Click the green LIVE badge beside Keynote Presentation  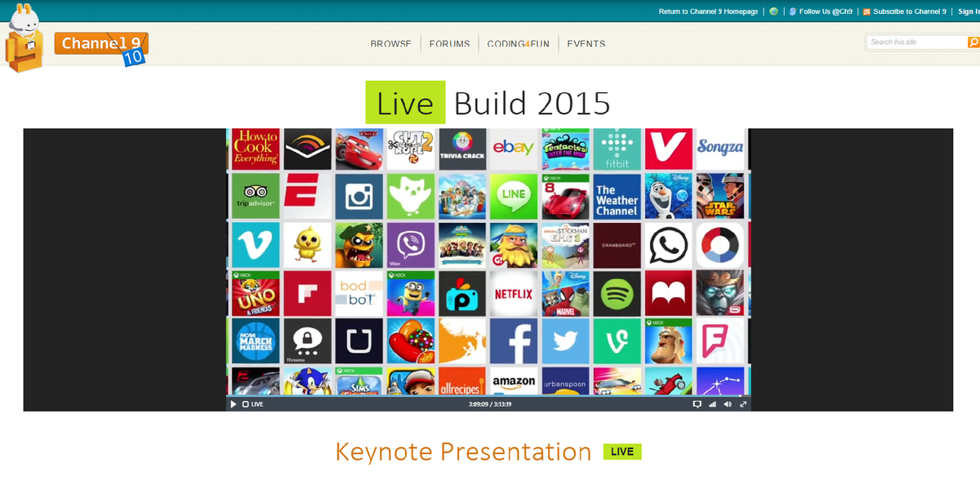(622, 452)
